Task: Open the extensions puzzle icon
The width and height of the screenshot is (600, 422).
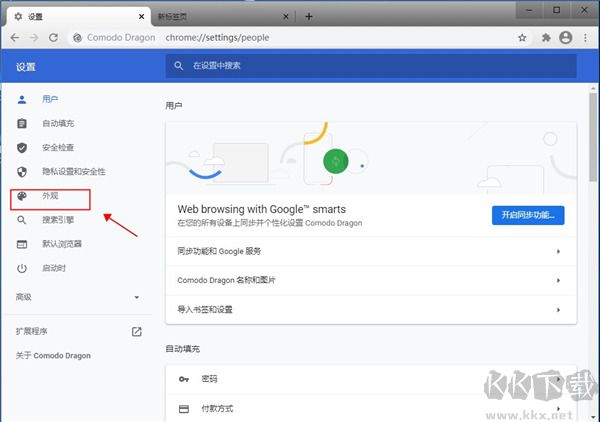Action: tap(546, 37)
